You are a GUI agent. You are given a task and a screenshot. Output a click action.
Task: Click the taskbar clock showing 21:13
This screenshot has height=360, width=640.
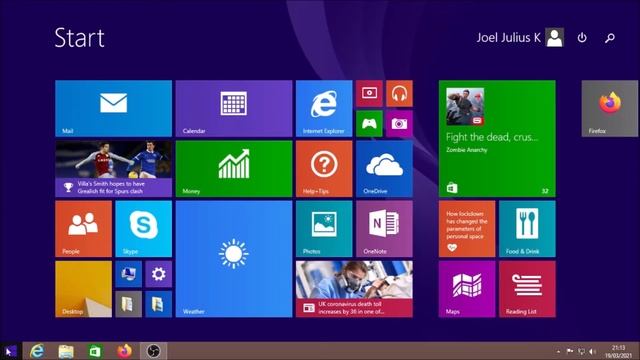click(618, 351)
